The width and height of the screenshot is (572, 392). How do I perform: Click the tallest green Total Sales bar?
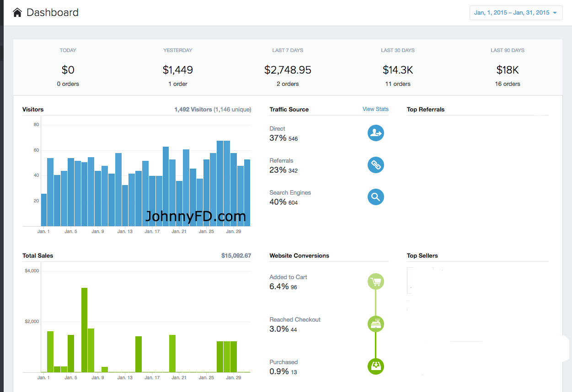pos(84,330)
